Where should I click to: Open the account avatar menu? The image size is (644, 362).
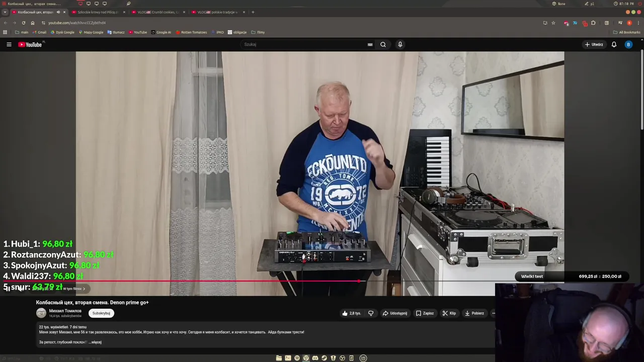(628, 44)
